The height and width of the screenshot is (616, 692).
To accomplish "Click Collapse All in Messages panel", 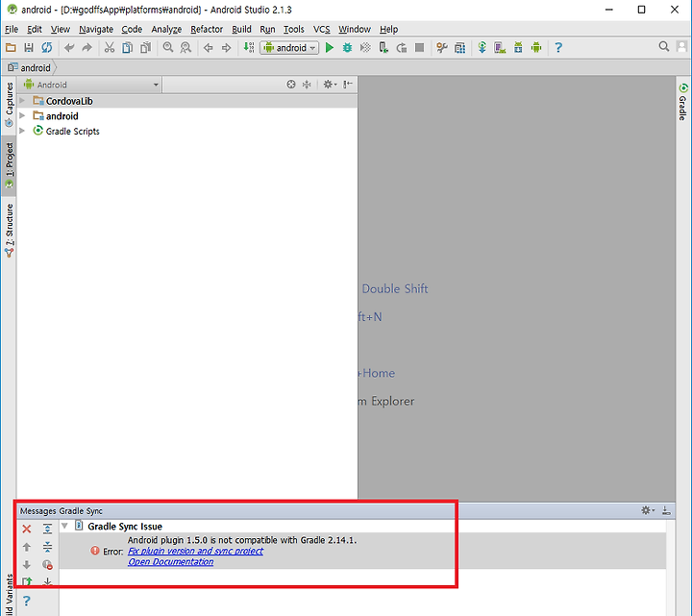I will coord(47,547).
